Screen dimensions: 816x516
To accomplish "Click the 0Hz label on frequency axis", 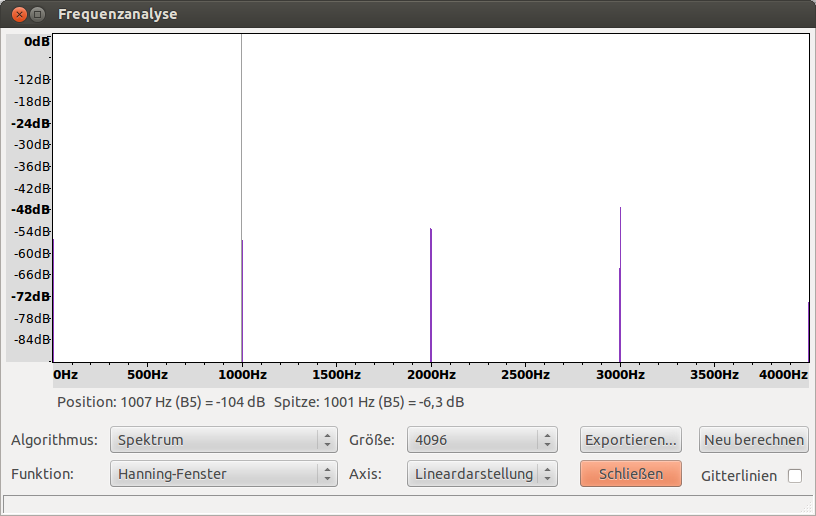I will tap(66, 375).
